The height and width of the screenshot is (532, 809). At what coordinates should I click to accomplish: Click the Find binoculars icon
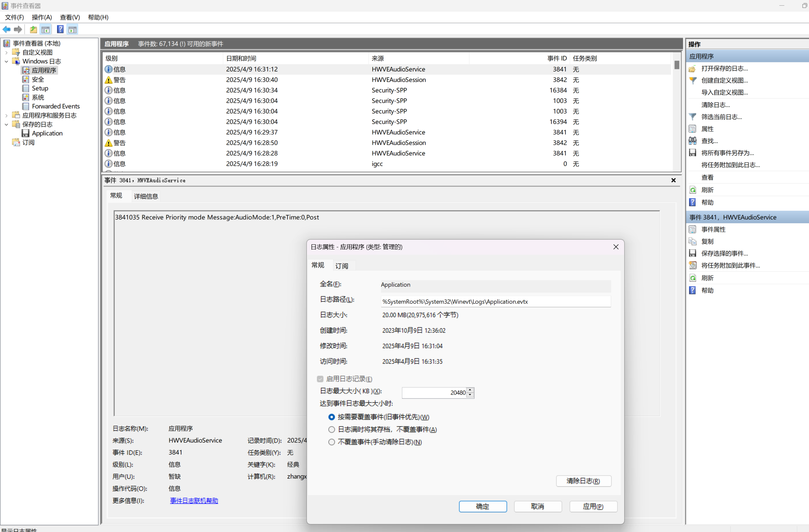[x=693, y=141]
